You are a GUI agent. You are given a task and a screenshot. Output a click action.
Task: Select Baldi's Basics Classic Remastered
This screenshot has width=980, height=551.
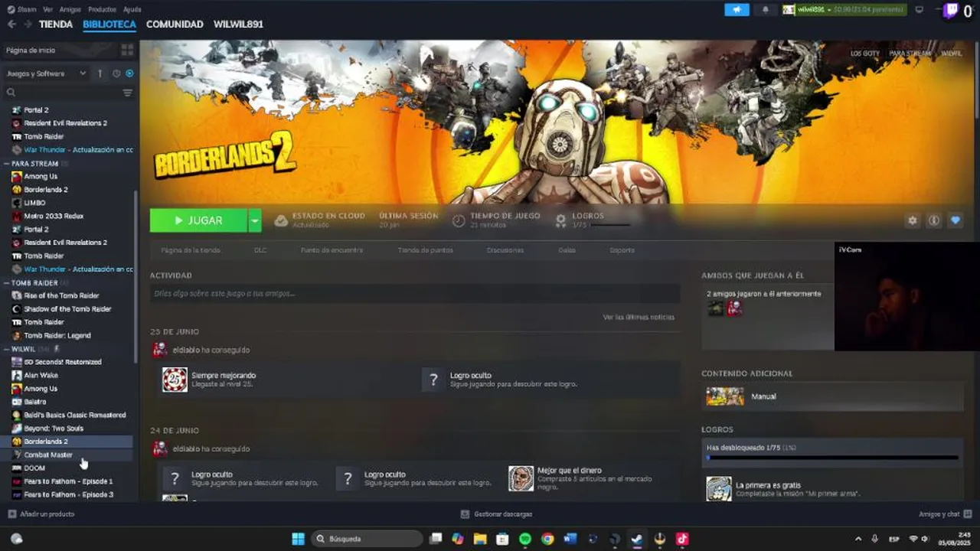click(74, 415)
